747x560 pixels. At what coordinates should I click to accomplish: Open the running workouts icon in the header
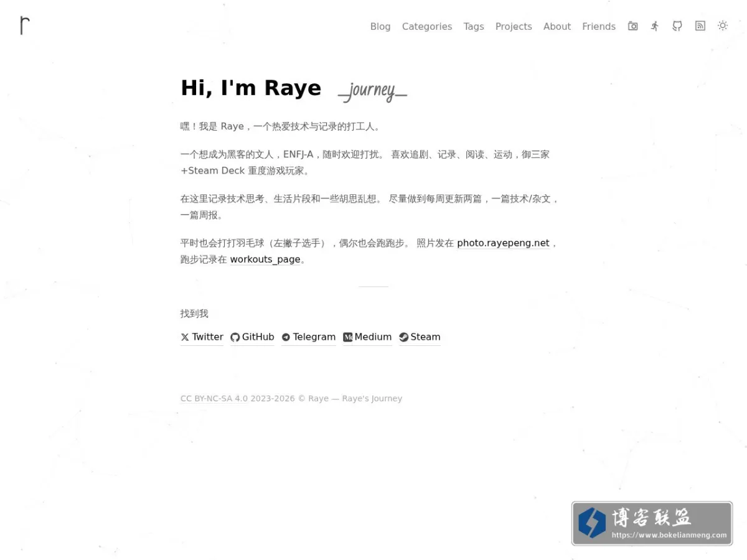pyautogui.click(x=655, y=26)
